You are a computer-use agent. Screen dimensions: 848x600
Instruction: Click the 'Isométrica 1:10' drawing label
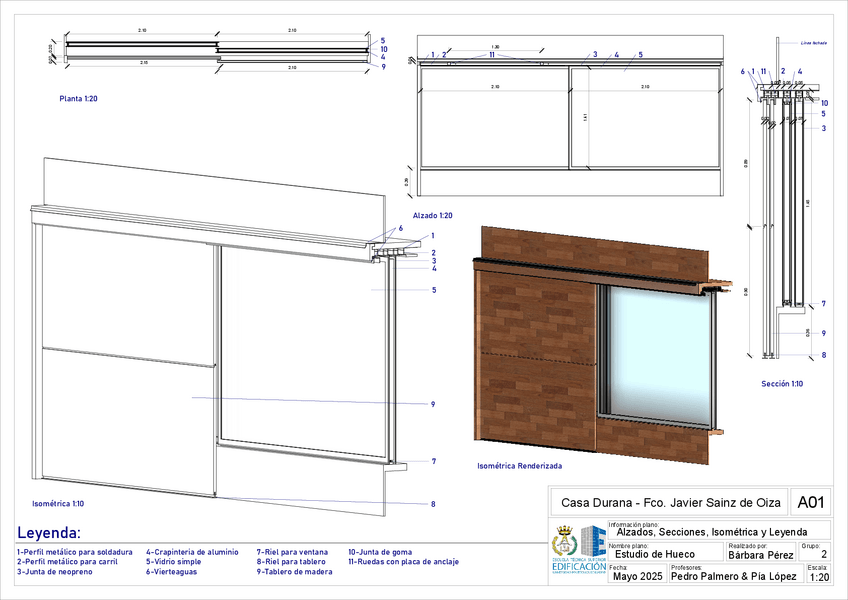pyautogui.click(x=58, y=503)
